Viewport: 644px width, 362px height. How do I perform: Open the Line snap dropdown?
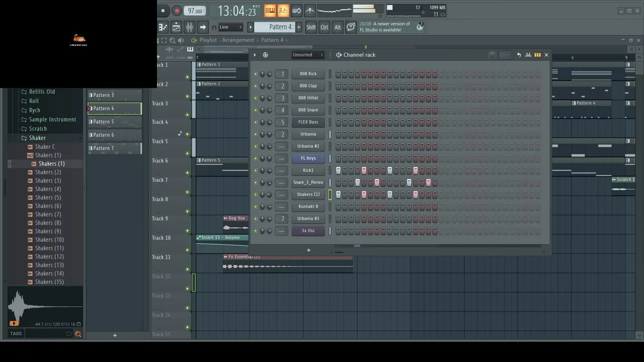[x=230, y=27]
